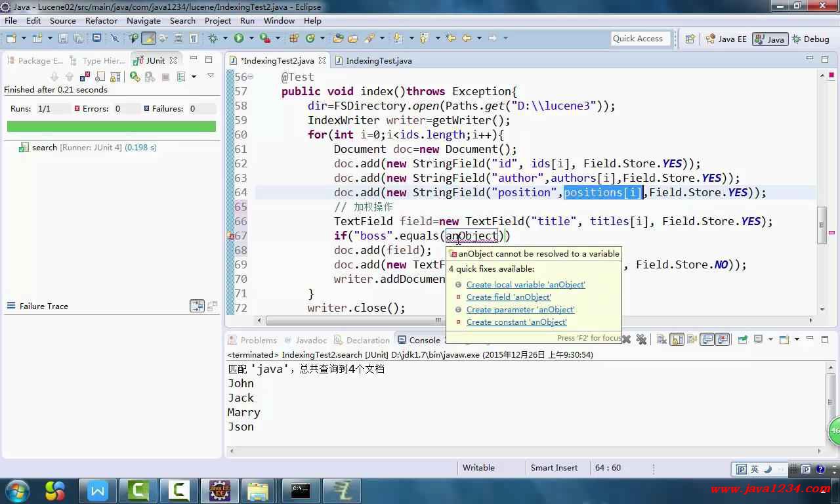Toggle Word Wrap in Console toolbar
This screenshot has height=504, width=840.
click(x=692, y=339)
